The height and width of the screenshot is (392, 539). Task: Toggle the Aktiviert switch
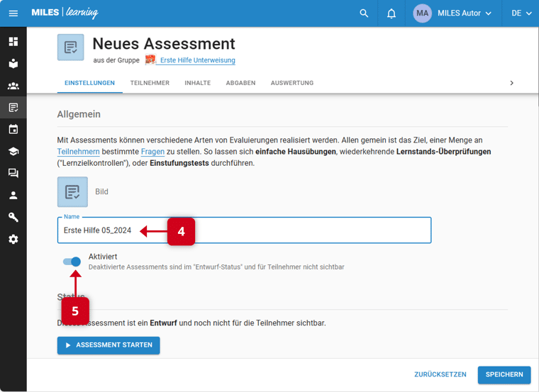coord(72,262)
